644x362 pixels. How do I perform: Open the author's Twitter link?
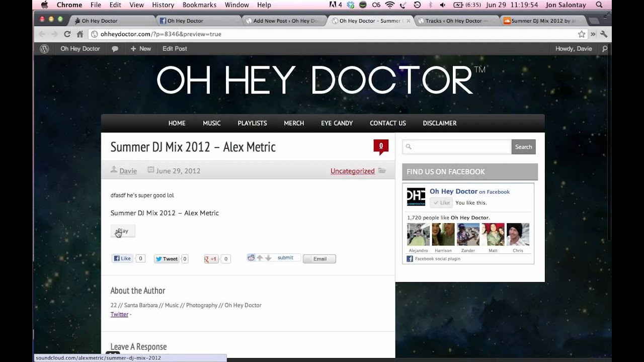119,314
